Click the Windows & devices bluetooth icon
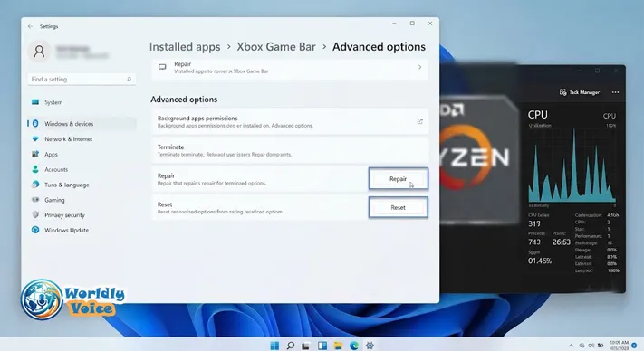This screenshot has width=644, height=351. pyautogui.click(x=35, y=123)
